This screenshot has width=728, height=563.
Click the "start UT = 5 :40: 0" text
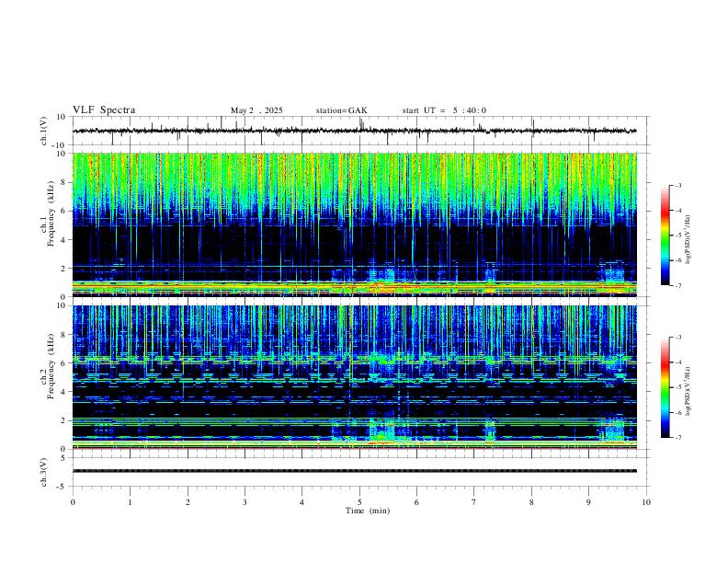[444, 110]
